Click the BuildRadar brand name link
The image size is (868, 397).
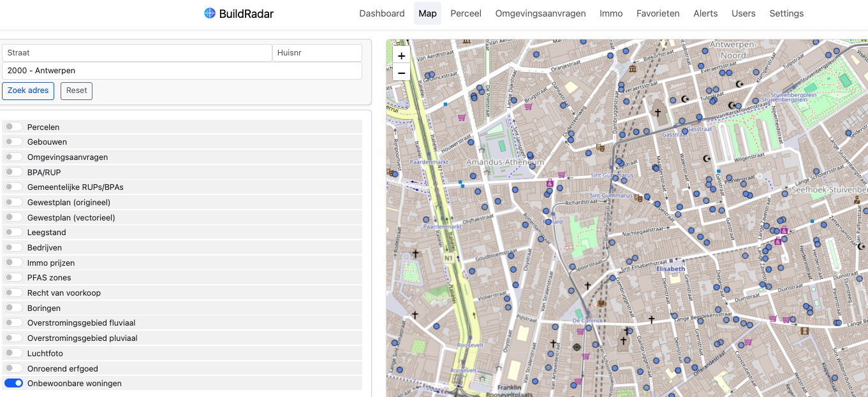pos(246,13)
